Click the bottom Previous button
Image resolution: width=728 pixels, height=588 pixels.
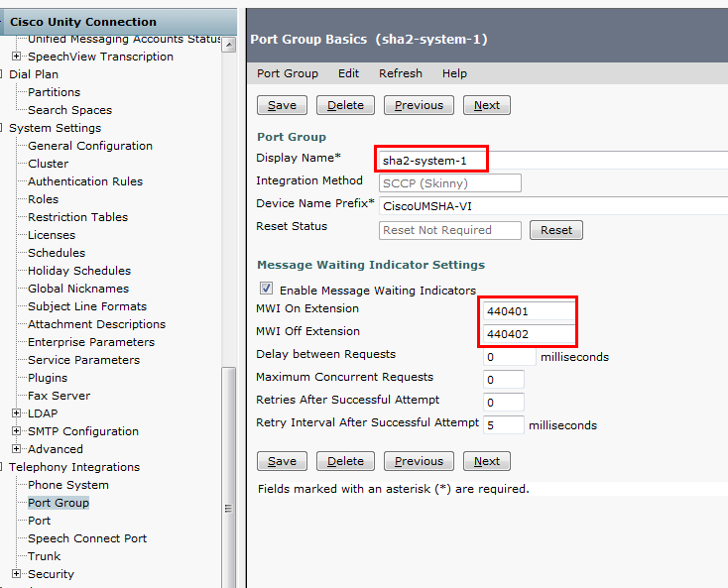point(419,461)
